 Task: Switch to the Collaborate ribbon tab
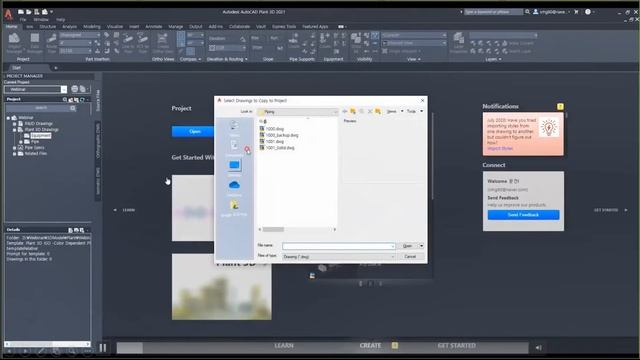click(239, 27)
